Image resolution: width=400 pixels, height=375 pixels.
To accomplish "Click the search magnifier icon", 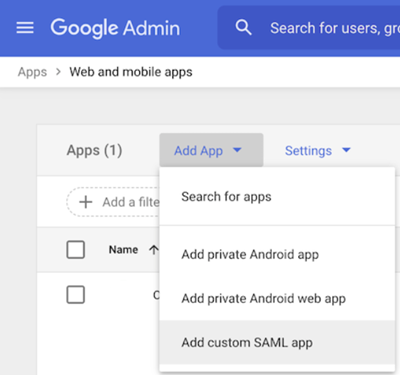I will 243,28.
